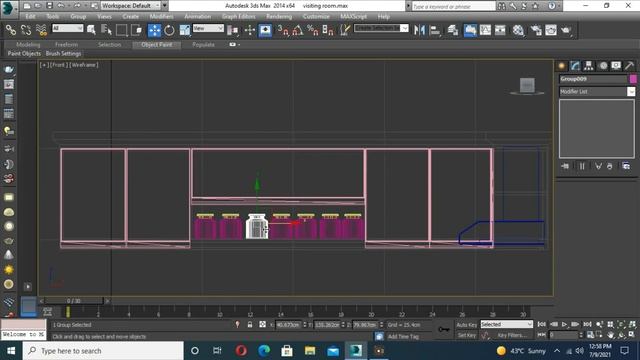Open the selection filter All dropdown

(x=68, y=28)
